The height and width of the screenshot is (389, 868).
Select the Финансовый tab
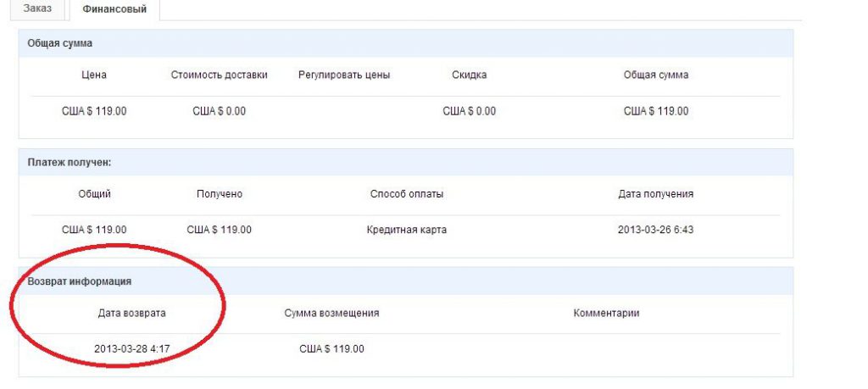click(x=114, y=9)
